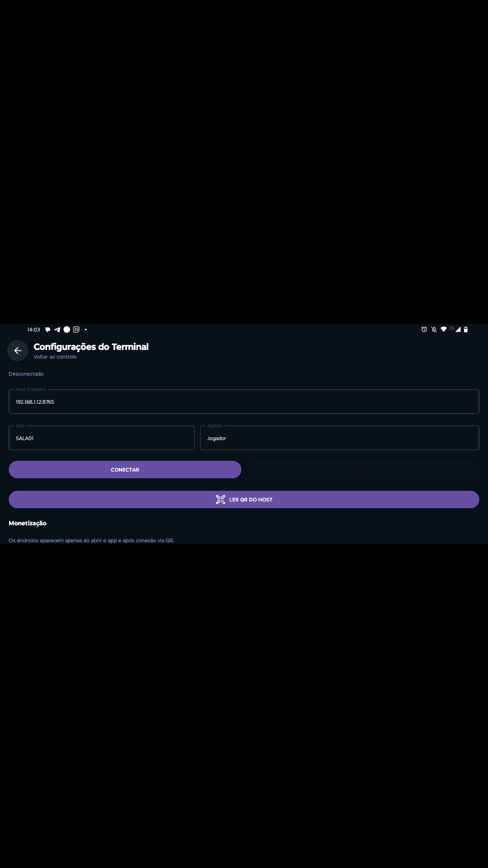Tap the Configurações do Terminal title
Screen dimensions: 488x868
pos(91,347)
